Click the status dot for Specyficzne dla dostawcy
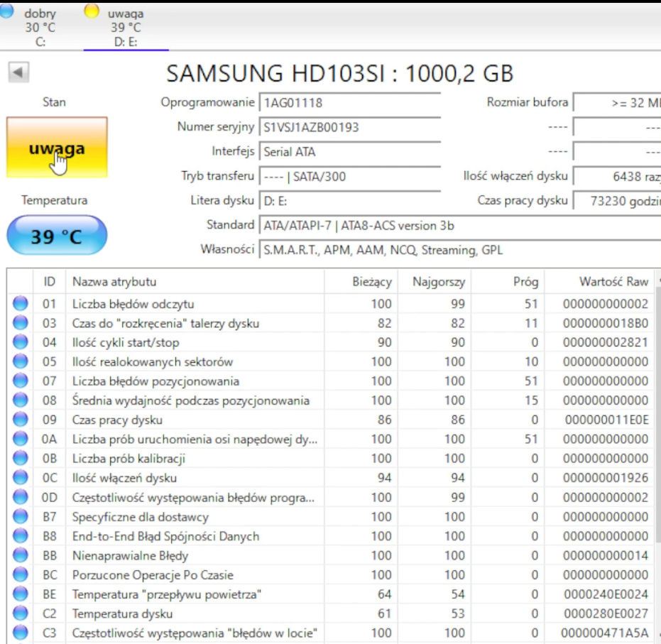 coord(20,516)
